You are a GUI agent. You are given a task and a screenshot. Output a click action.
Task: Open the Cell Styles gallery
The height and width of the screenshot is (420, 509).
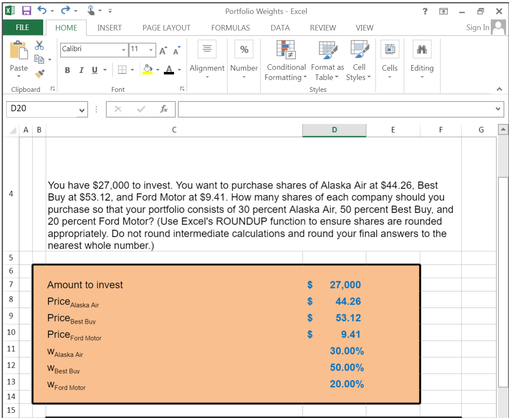click(x=358, y=60)
